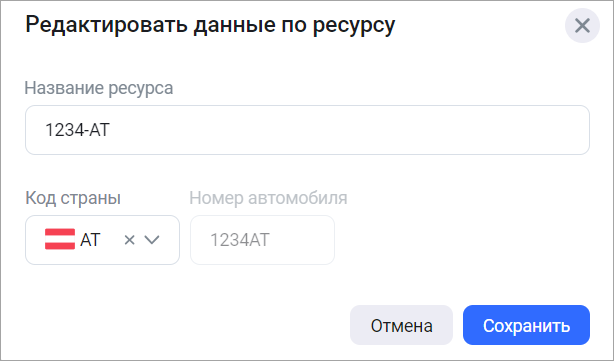Image resolution: width=614 pixels, height=361 pixels.
Task: Click the Номер автомобиля label
Action: [x=268, y=198]
